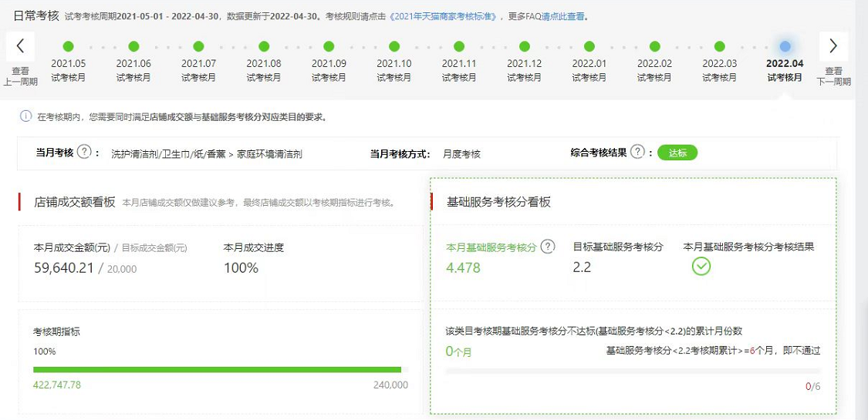This screenshot has height=420, width=868.
Task: Select the 2021.09 timeline month dot
Action: click(x=329, y=46)
